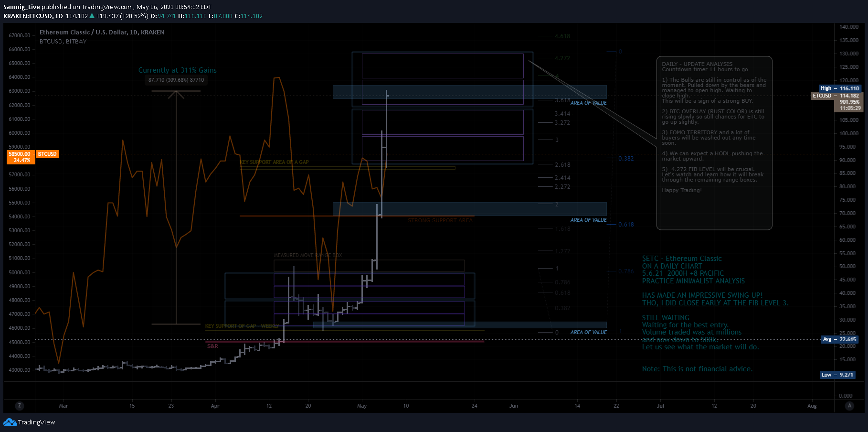Select the ETCUSD 114.182 price label
The height and width of the screenshot is (432, 868).
836,96
